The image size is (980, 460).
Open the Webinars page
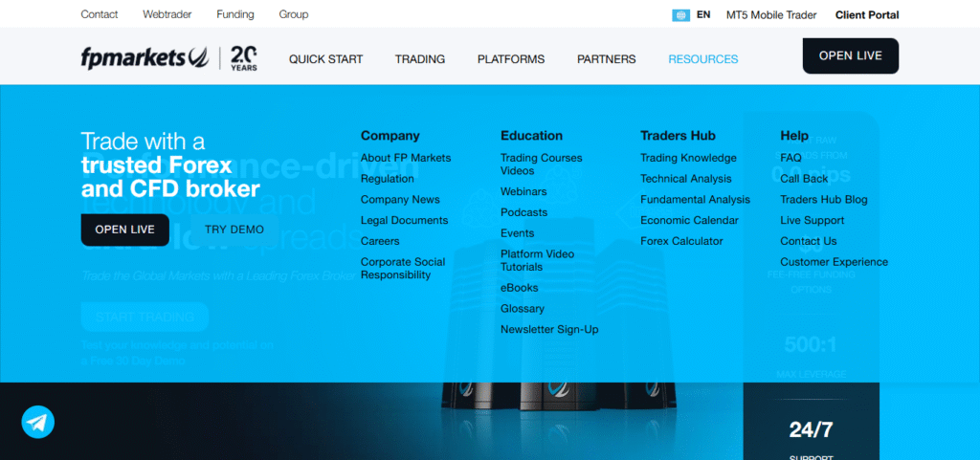523,191
